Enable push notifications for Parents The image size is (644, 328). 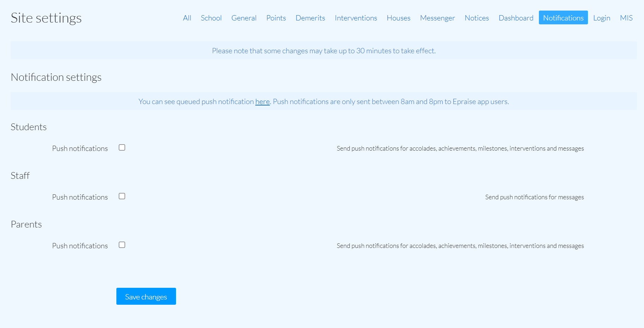122,245
